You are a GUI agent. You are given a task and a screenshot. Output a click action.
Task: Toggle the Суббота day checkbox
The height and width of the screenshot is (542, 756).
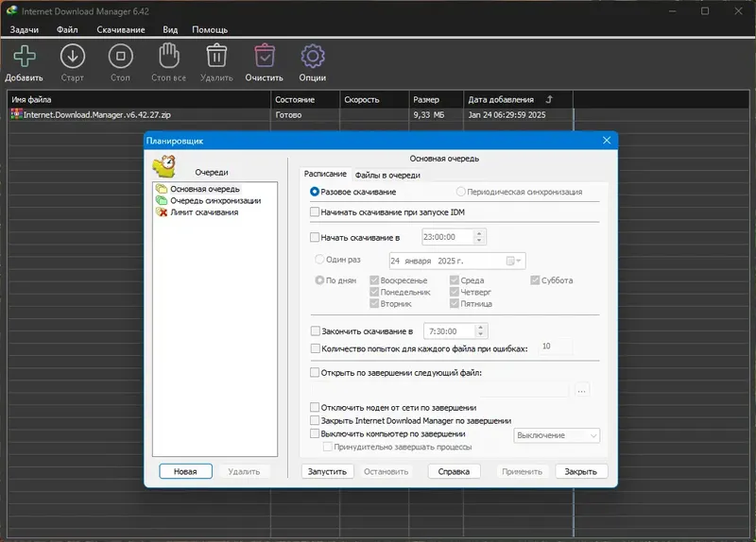pos(535,279)
